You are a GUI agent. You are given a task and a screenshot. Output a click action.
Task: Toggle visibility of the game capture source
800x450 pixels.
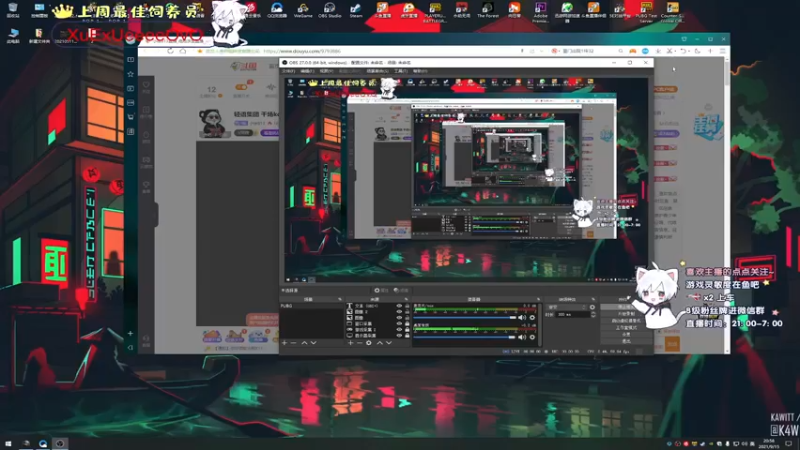pos(399,330)
